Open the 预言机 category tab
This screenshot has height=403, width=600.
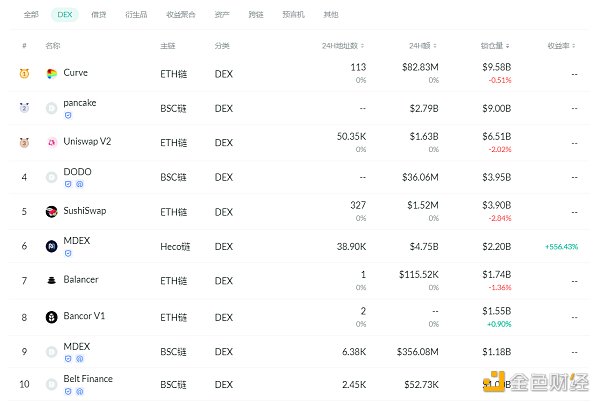point(294,15)
